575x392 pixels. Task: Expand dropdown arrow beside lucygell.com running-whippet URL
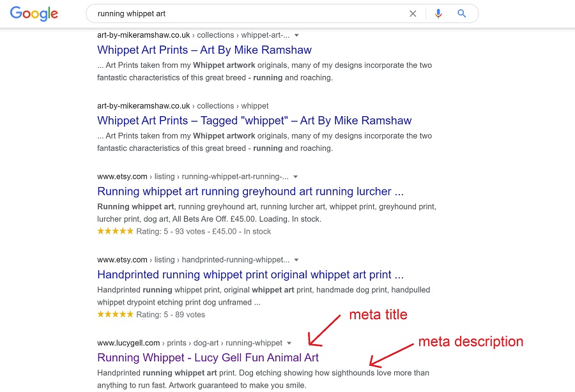pos(289,343)
